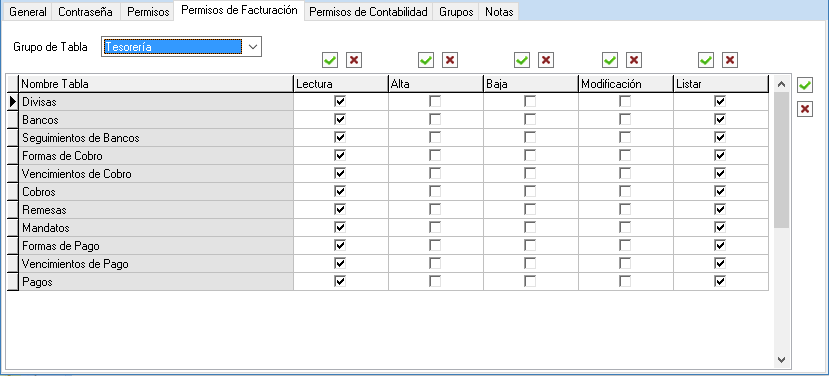
Task: Select the Vencimientos de Pago cell
Action: pos(156,263)
